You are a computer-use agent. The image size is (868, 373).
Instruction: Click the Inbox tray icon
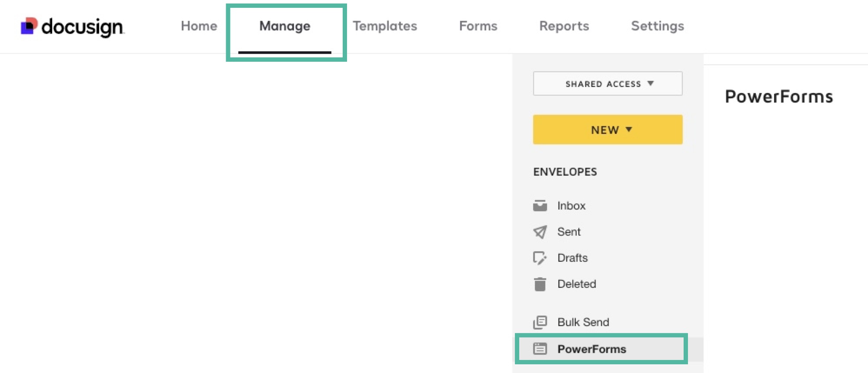[x=540, y=206]
